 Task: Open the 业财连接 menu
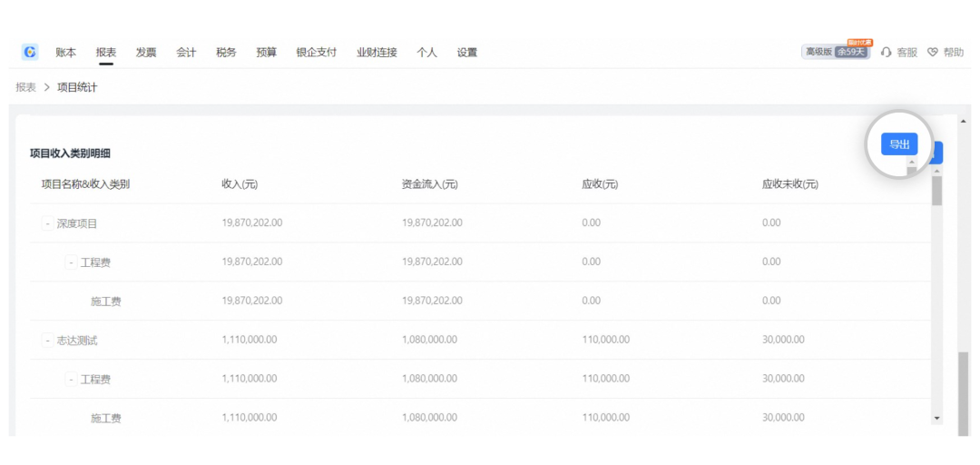377,53
